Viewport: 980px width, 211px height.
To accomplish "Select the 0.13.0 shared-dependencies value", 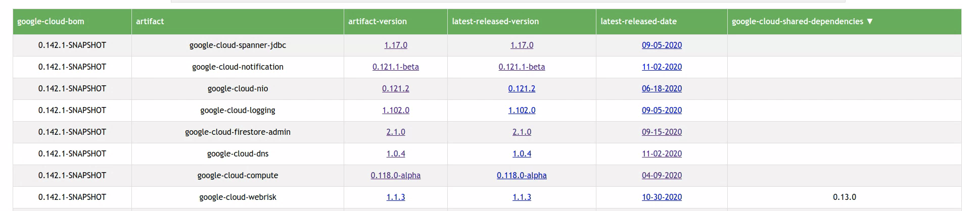I will [x=844, y=197].
